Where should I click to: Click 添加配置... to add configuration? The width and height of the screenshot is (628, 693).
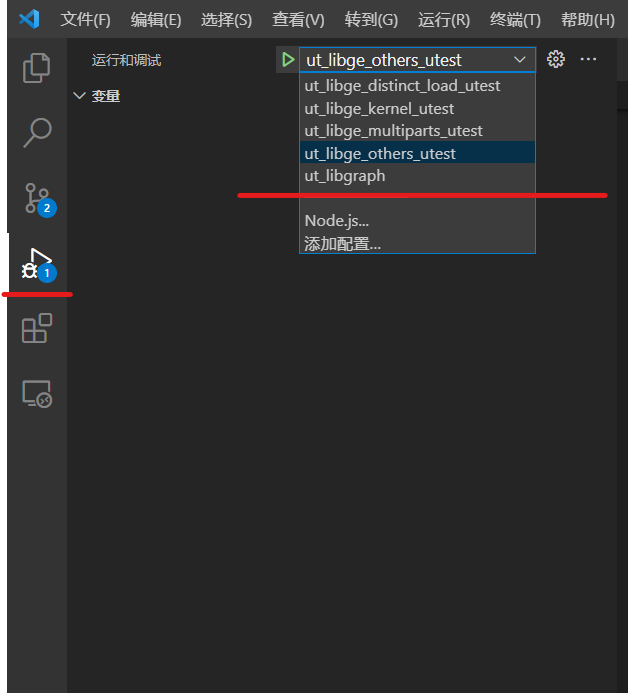point(342,243)
